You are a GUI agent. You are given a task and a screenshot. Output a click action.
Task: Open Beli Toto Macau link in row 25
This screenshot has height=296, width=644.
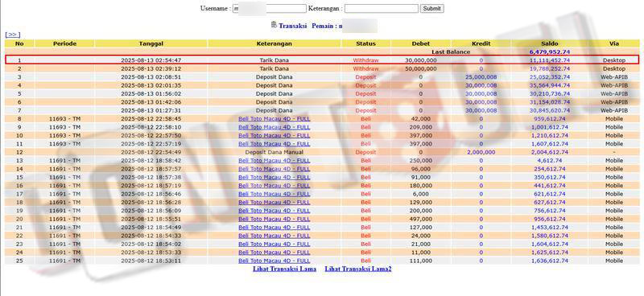click(274, 261)
